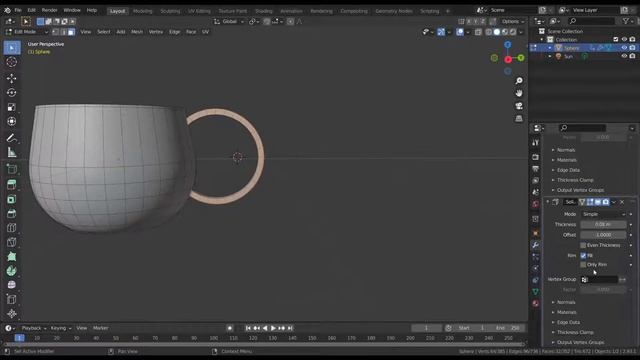Click the pan view hand icon

519,93
